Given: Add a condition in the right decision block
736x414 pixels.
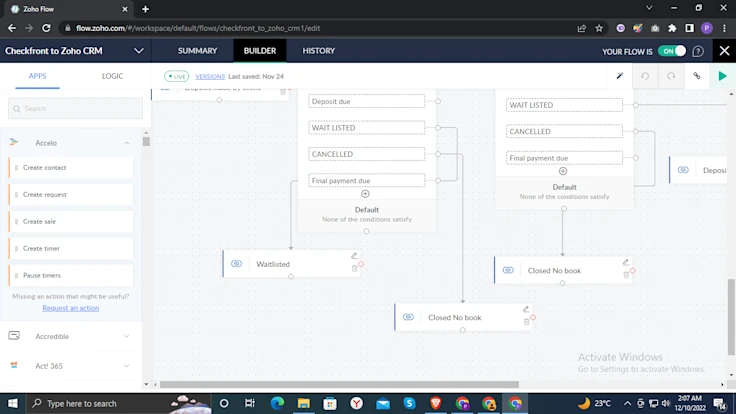Looking at the screenshot, I should [563, 171].
